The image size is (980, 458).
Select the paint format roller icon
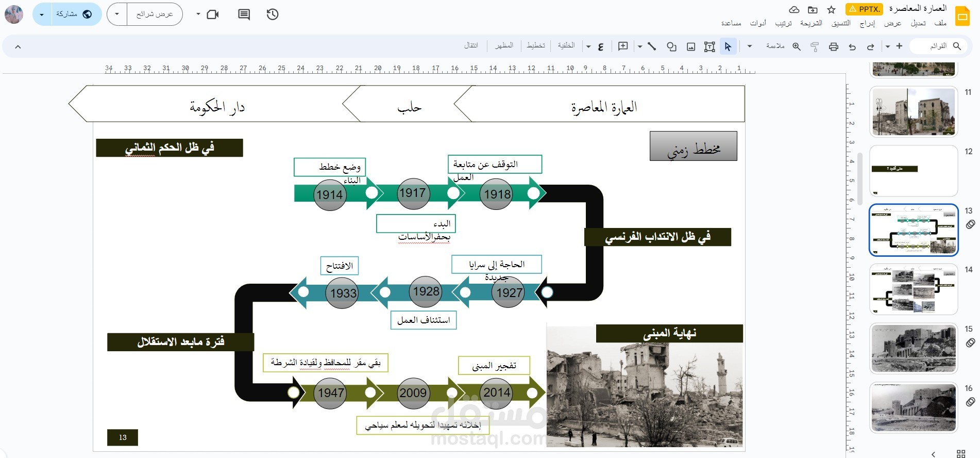815,46
